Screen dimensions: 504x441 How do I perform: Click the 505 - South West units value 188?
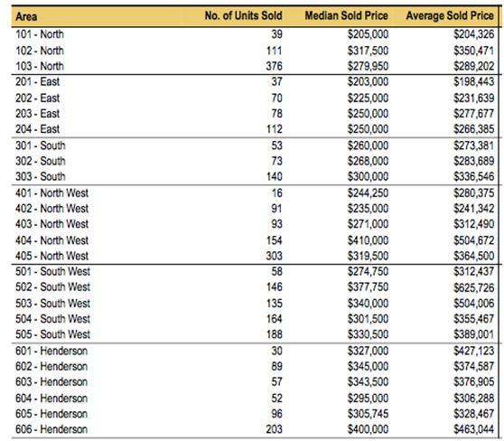click(x=274, y=334)
